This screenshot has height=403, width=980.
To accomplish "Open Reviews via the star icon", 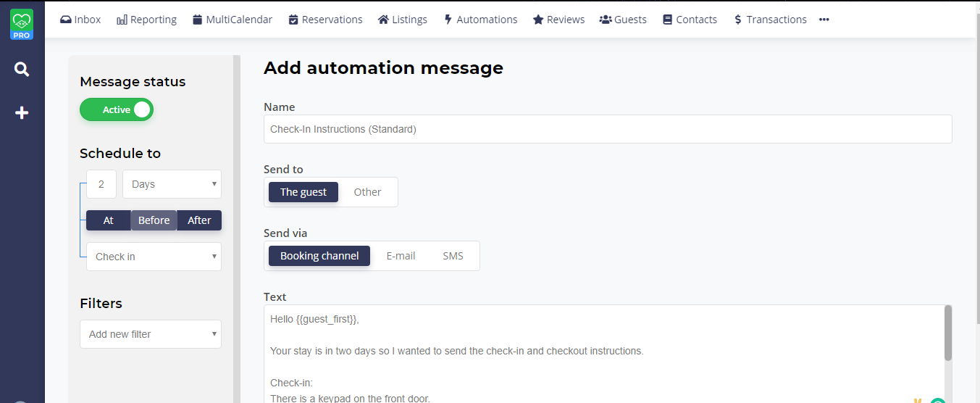I will [538, 20].
